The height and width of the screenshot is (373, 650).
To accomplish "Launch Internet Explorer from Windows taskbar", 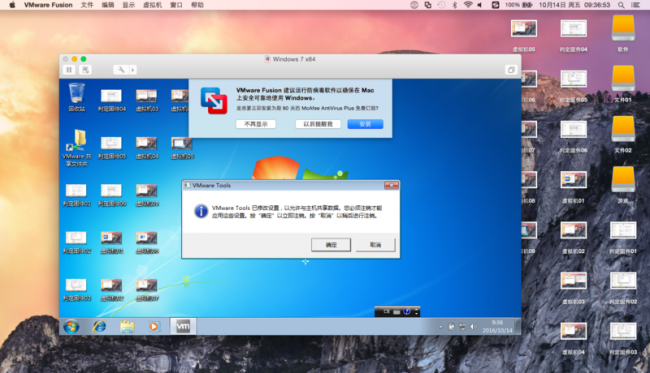I will [x=99, y=327].
